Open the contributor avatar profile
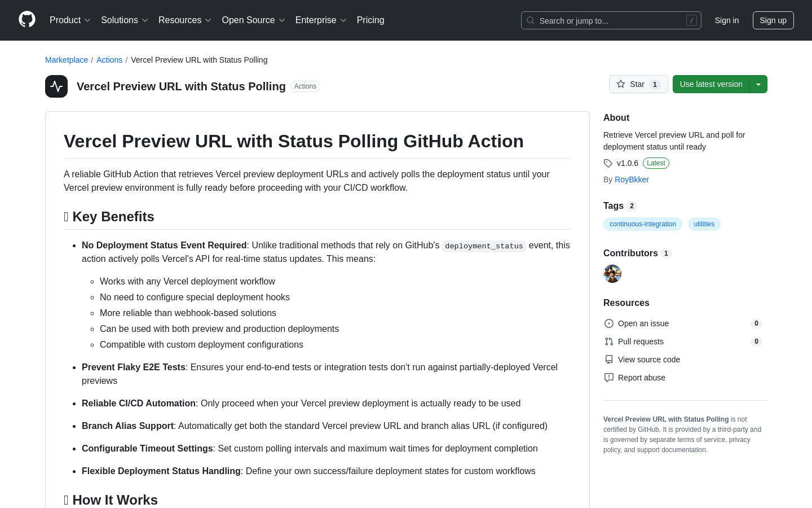 pos(612,274)
